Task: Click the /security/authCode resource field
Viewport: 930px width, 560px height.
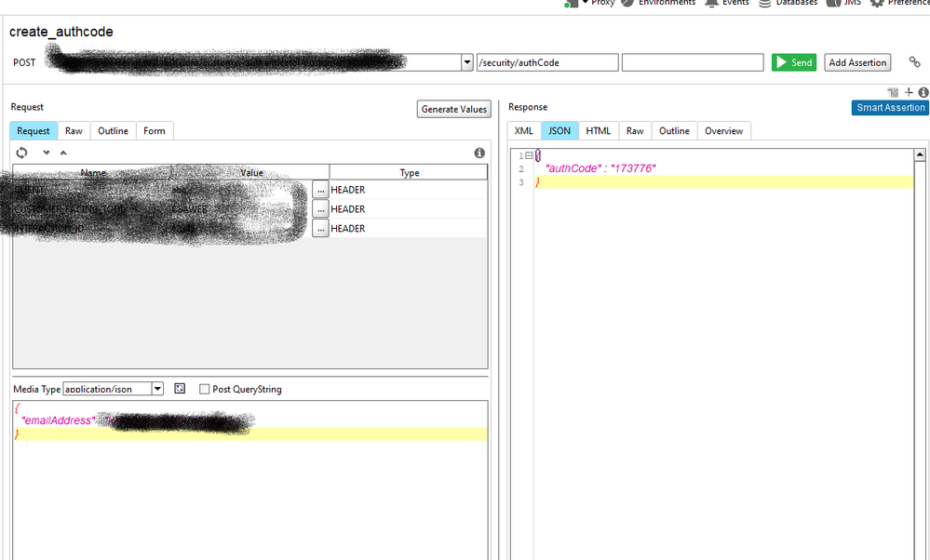Action: click(547, 62)
